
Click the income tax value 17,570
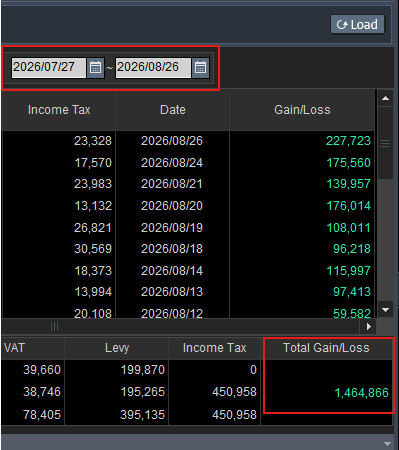click(x=93, y=163)
